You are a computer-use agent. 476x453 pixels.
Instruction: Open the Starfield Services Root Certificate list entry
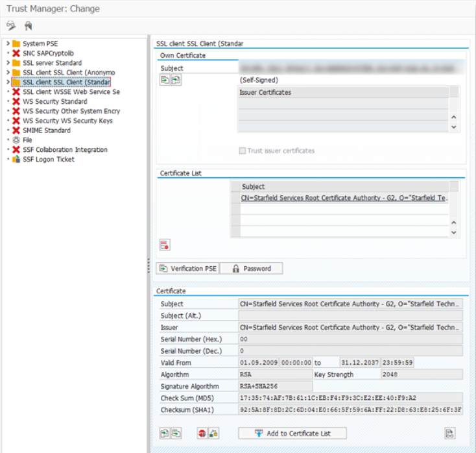pyautogui.click(x=344, y=198)
